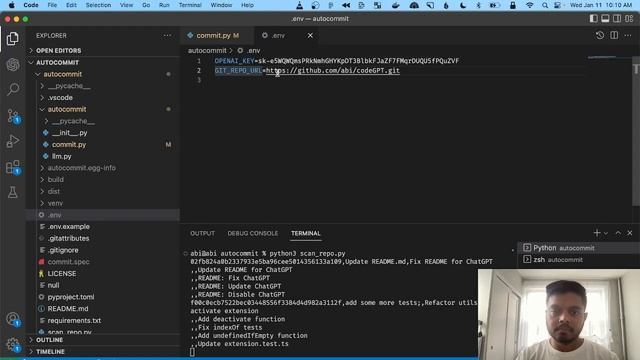Open the Go menu
This screenshot has height=360, width=640.
click(146, 5)
